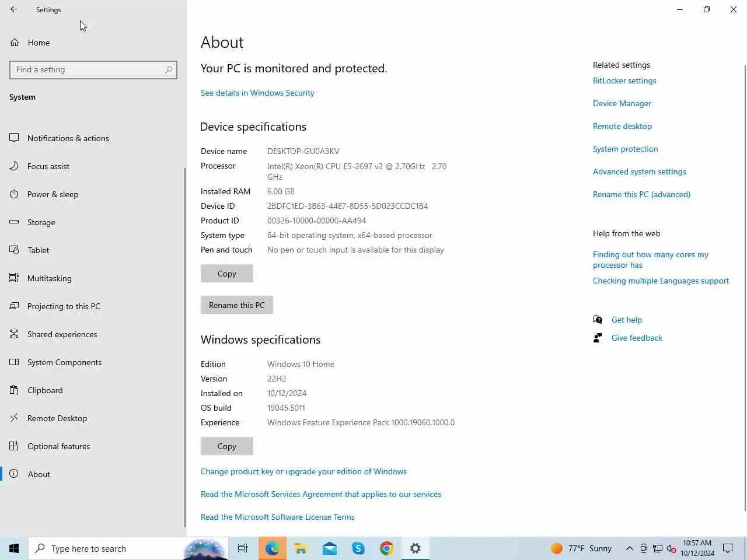Open the Windows Start menu
Image resolution: width=747 pixels, height=560 pixels.
click(x=14, y=548)
